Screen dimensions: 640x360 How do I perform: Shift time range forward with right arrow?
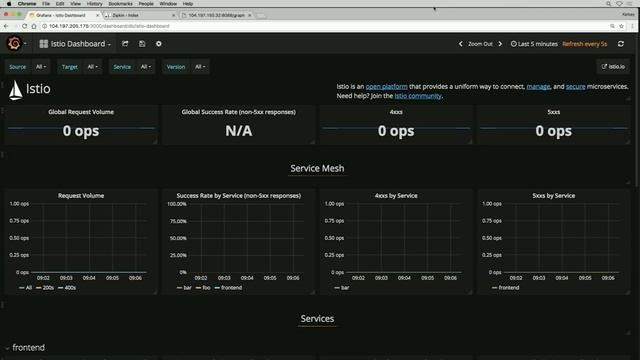click(x=500, y=44)
